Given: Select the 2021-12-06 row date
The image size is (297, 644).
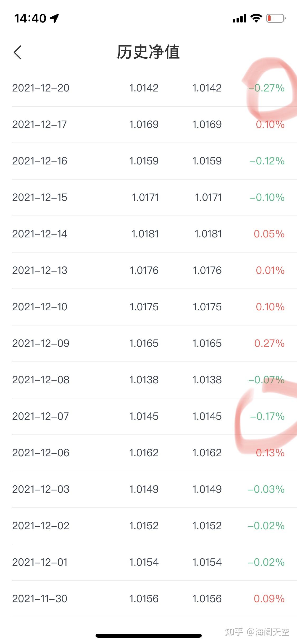Looking at the screenshot, I should click(41, 453).
